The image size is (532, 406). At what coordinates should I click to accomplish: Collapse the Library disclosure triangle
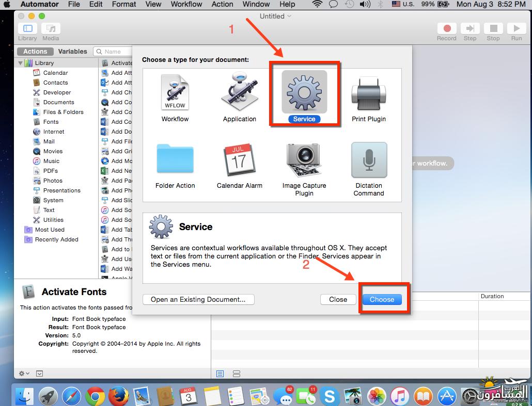point(20,63)
